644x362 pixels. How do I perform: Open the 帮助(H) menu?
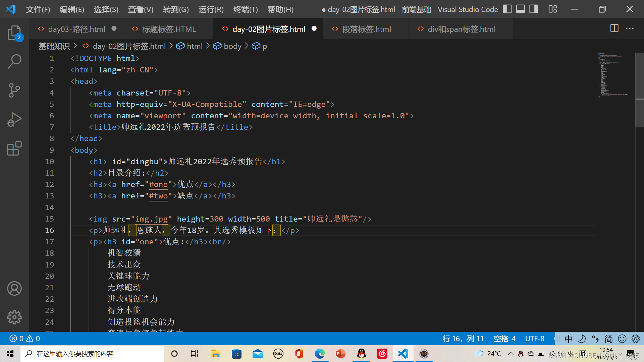coord(280,9)
